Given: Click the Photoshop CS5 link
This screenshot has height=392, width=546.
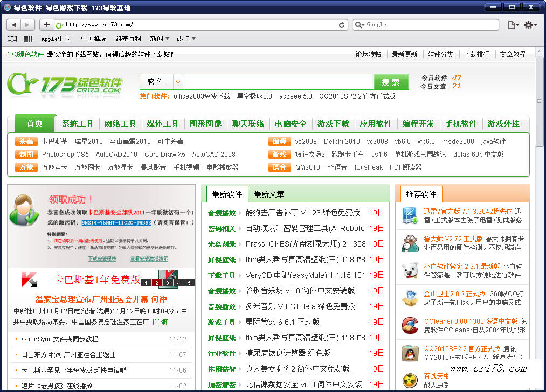Looking at the screenshot, I should pyautogui.click(x=65, y=155).
